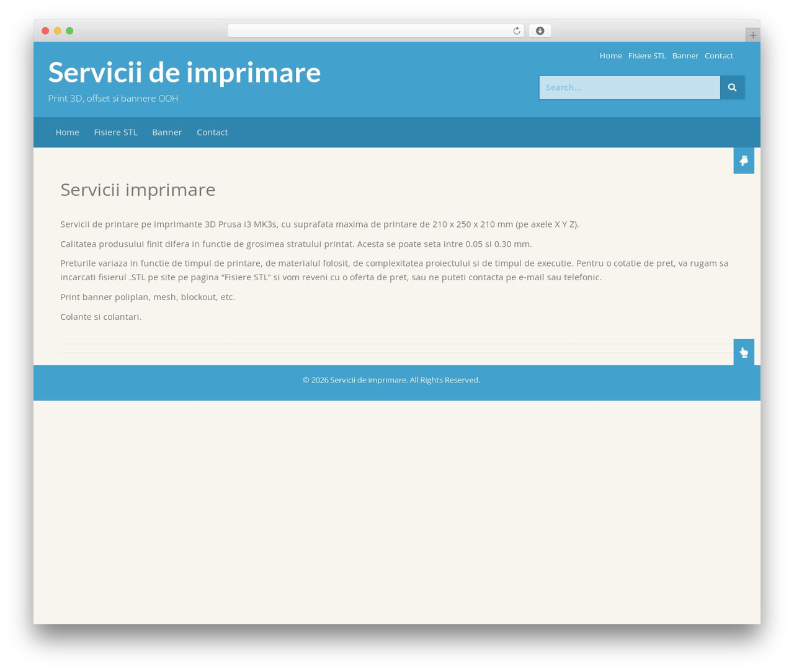Click the top header Contact link
The height and width of the screenshot is (672, 794).
[719, 56]
